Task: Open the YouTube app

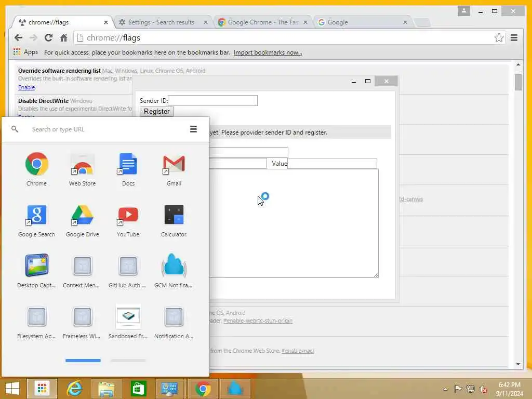Action: coord(128,220)
